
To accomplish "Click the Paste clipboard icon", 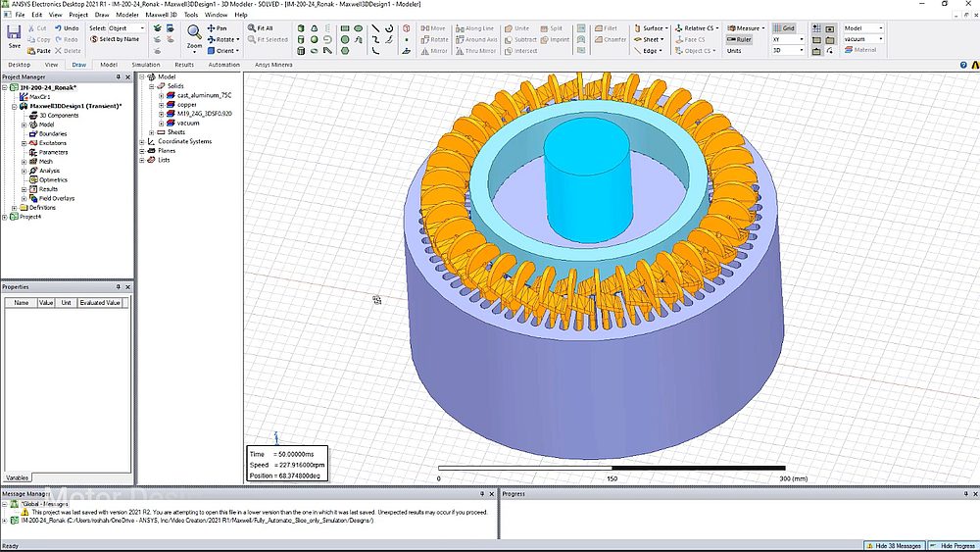I will [31, 51].
